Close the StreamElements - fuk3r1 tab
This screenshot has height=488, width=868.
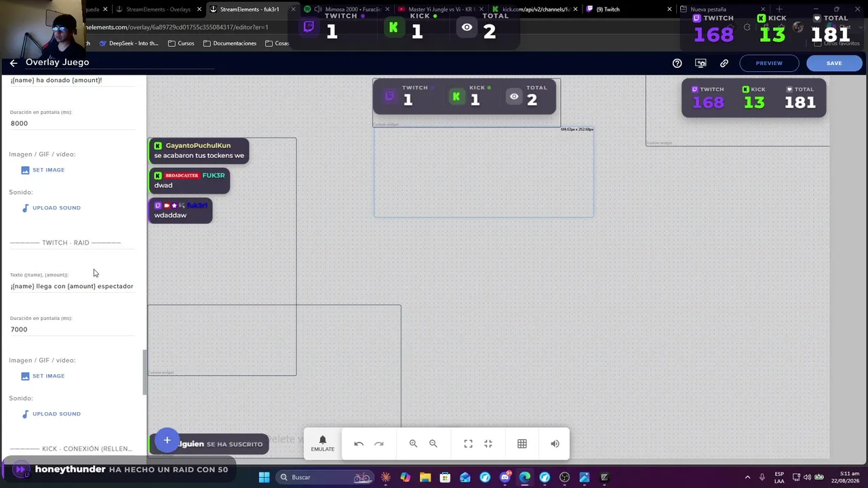[292, 9]
